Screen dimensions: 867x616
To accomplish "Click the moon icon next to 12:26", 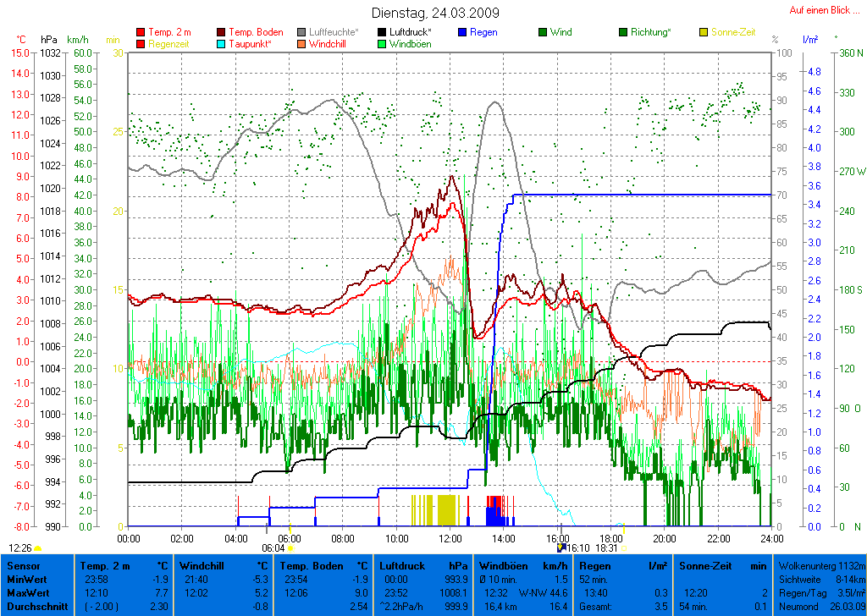I will 38,548.
